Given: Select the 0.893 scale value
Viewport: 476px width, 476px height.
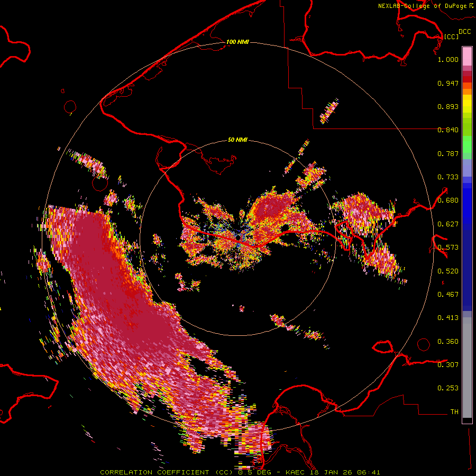Looking at the screenshot, I should 448,106.
